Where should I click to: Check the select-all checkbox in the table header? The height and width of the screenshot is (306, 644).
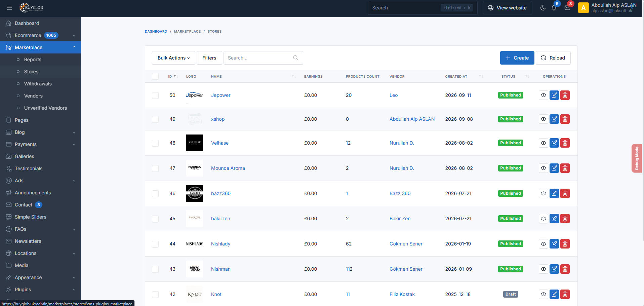tap(155, 76)
